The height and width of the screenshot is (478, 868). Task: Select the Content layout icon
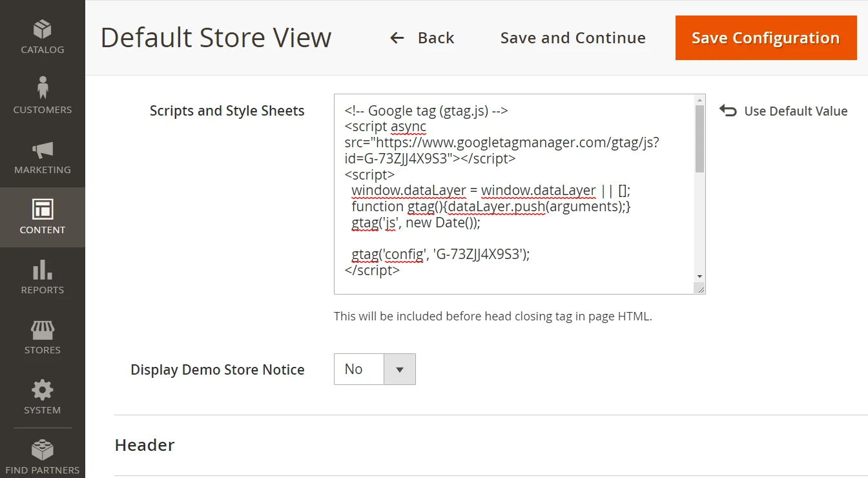[43, 209]
